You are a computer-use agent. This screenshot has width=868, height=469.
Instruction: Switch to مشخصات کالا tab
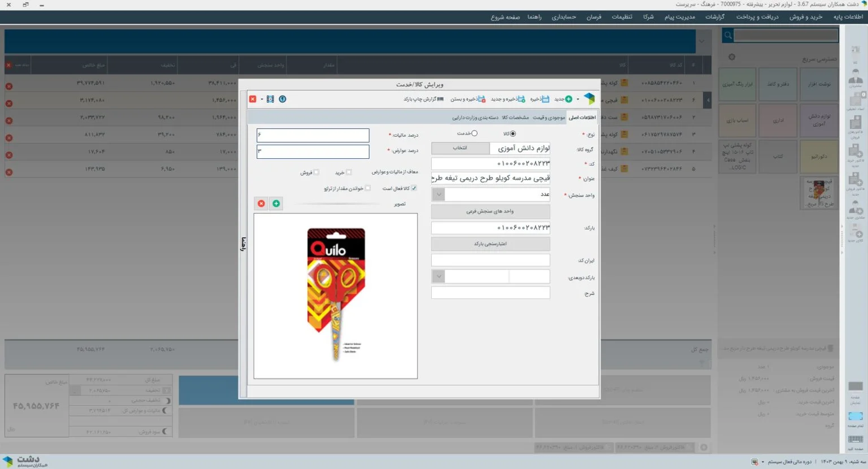(x=515, y=118)
